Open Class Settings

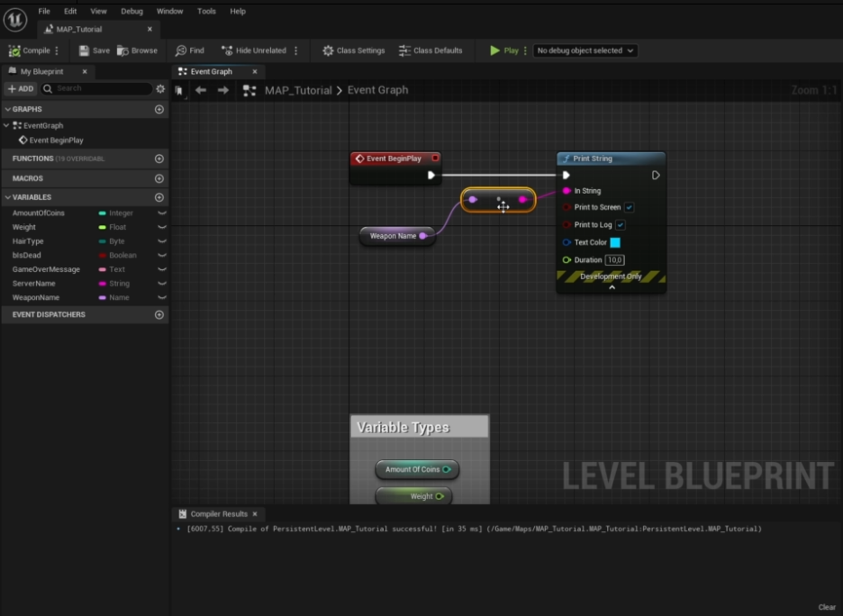[x=354, y=50]
